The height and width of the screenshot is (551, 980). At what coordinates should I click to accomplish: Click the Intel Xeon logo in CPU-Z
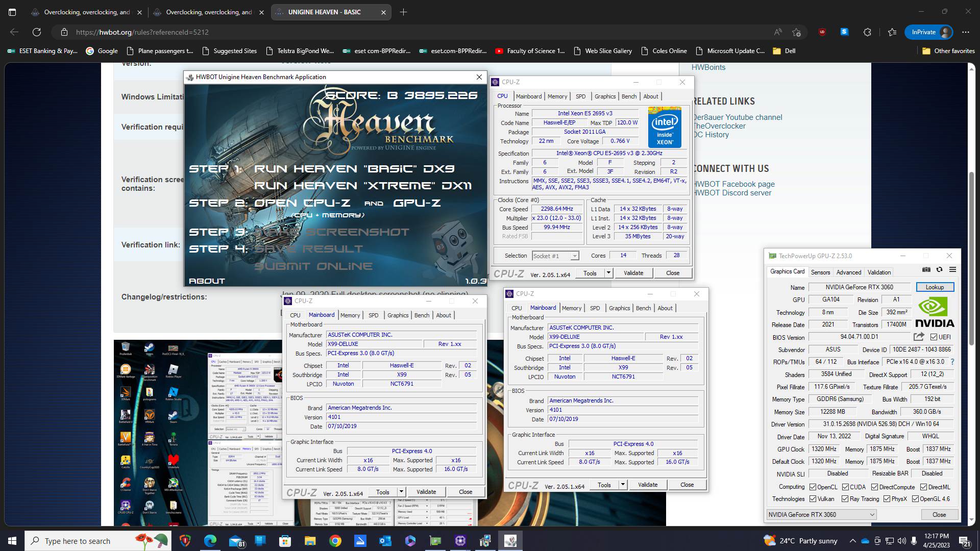(665, 127)
